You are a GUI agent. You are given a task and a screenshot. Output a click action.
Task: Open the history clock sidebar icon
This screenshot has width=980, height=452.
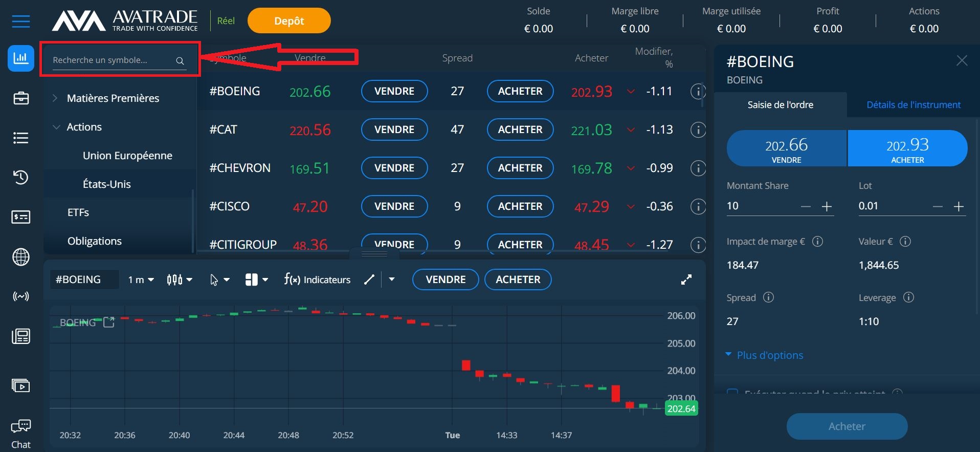pyautogui.click(x=21, y=178)
